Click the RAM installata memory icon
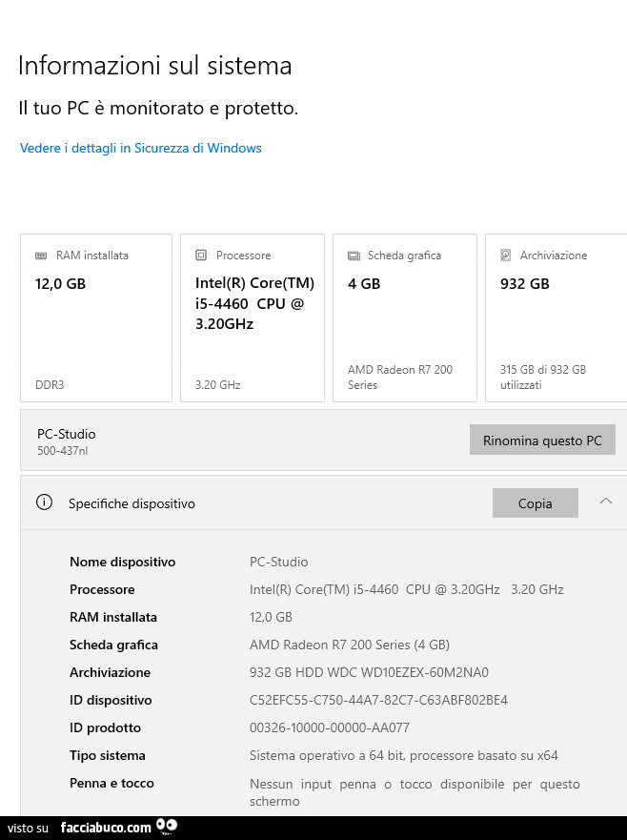The image size is (627, 840). click(x=41, y=256)
